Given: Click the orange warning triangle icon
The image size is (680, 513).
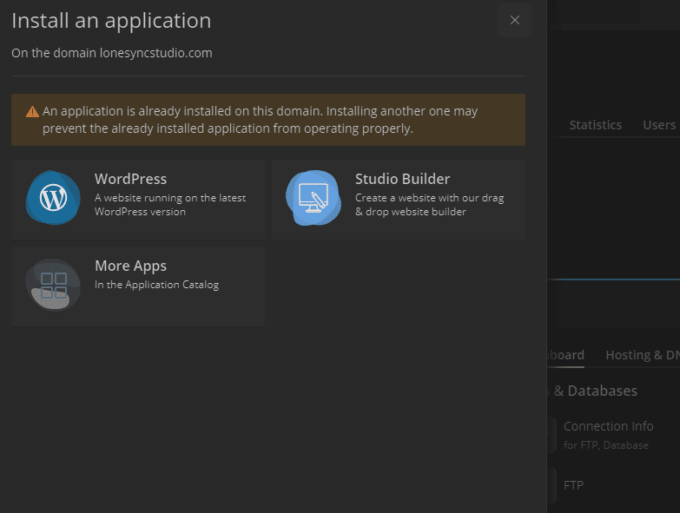Looking at the screenshot, I should click(x=33, y=112).
